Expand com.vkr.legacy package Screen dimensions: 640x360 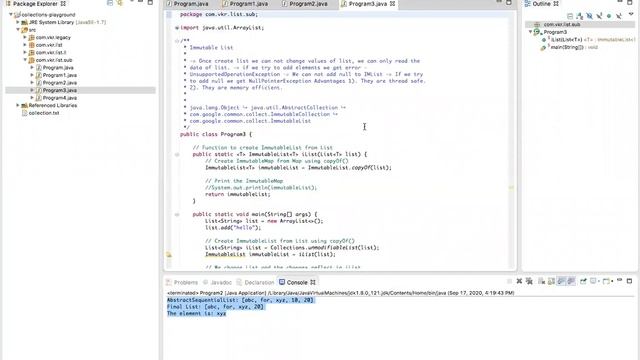25,37
